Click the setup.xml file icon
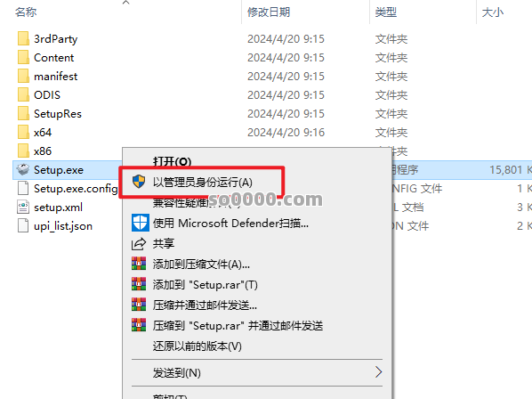 pyautogui.click(x=23, y=207)
